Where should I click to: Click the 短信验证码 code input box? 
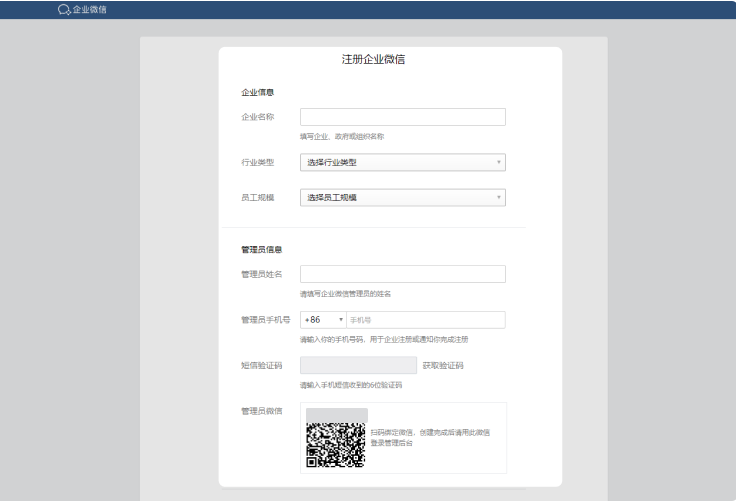358,365
